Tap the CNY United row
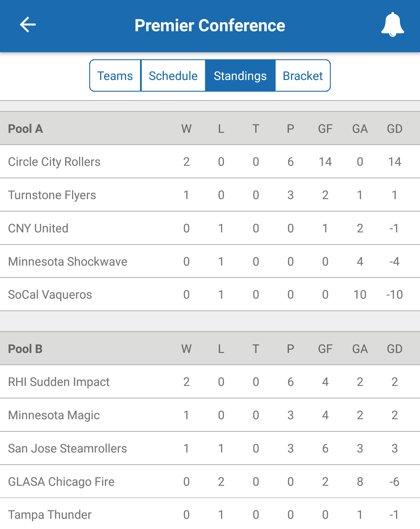420x529 pixels. (x=38, y=228)
